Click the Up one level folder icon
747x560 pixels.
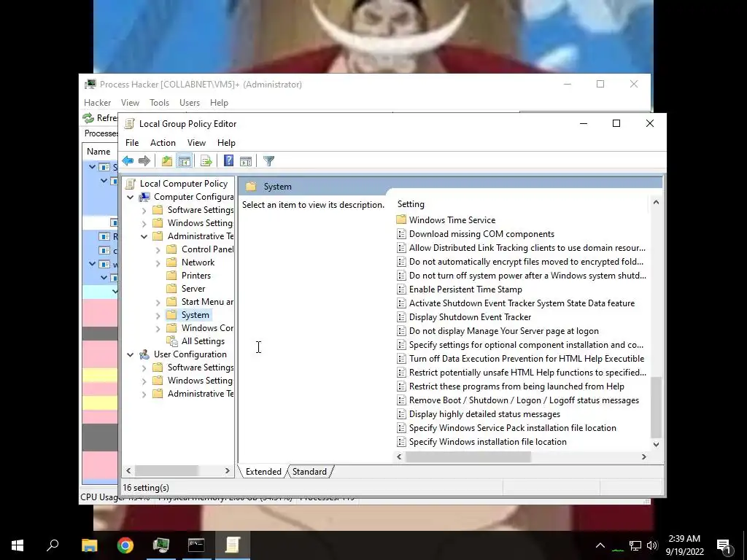166,161
